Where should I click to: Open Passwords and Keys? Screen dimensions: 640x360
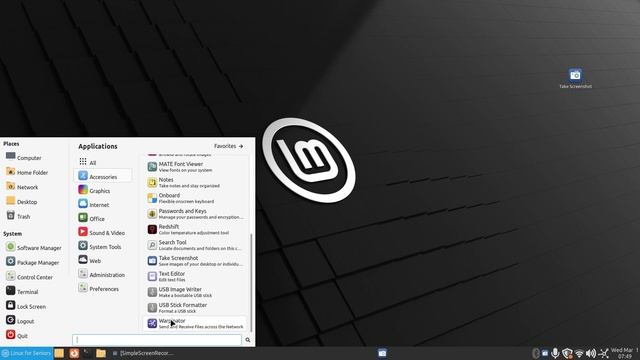coord(196,214)
